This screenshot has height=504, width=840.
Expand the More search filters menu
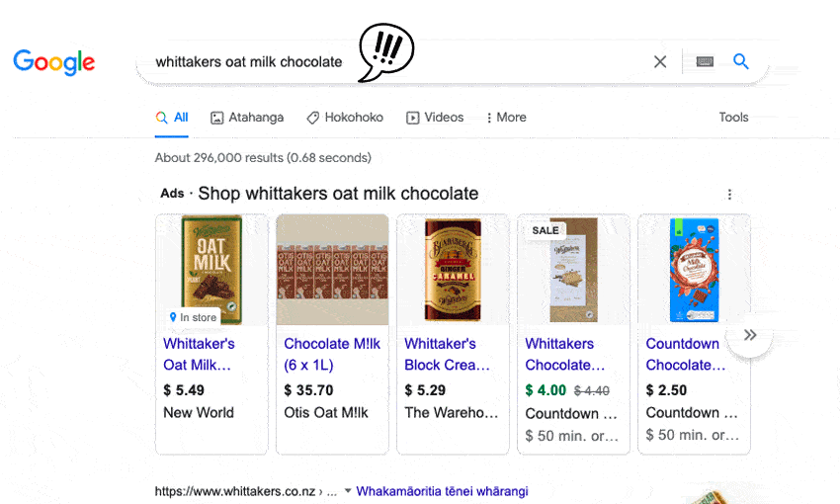pyautogui.click(x=506, y=118)
